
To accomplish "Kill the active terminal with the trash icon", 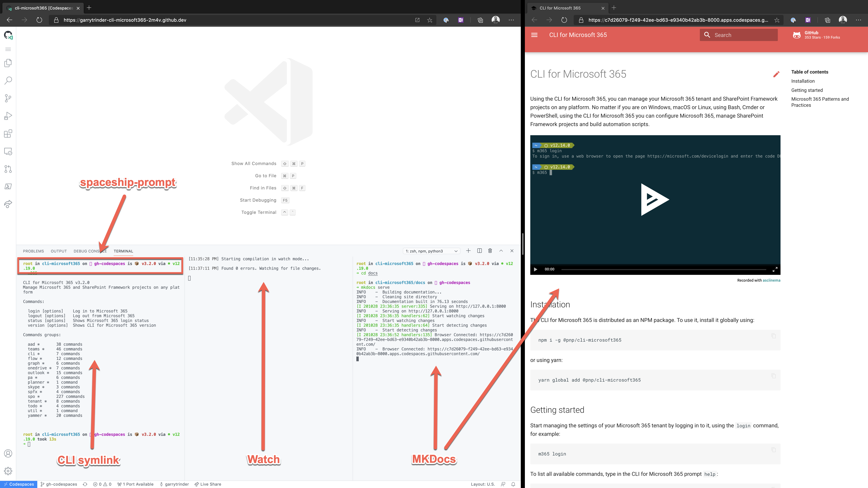I will click(x=490, y=251).
